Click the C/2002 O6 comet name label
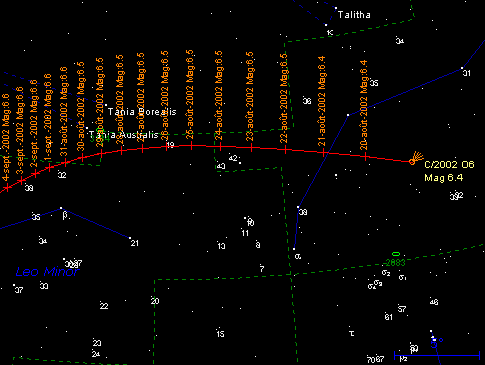Viewport: 485px width, 365px height. pyautogui.click(x=449, y=164)
